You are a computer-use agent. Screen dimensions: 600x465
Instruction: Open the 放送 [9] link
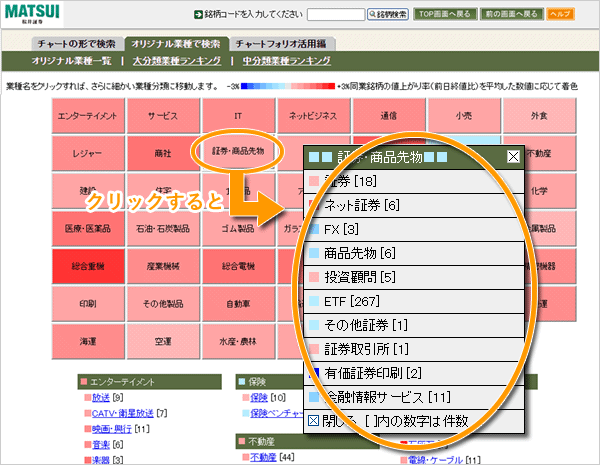tap(101, 398)
